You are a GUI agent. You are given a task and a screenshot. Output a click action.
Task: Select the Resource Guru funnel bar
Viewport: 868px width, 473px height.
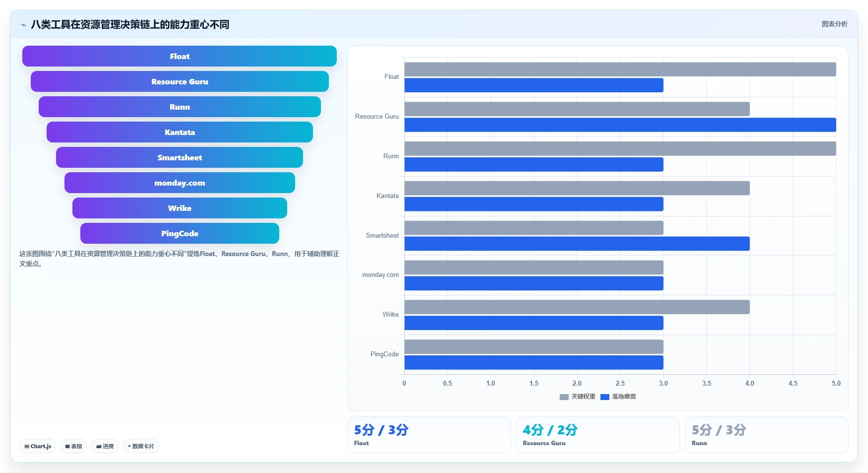coord(180,81)
